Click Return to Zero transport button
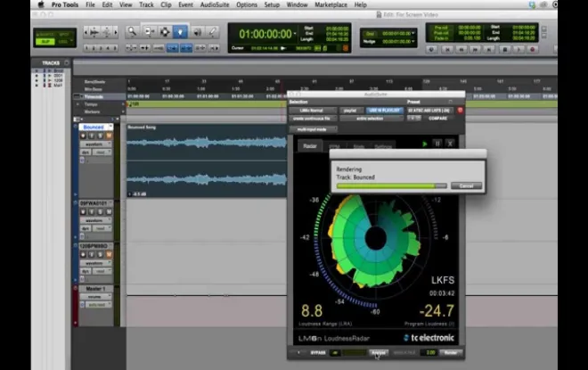 pyautogui.click(x=447, y=49)
